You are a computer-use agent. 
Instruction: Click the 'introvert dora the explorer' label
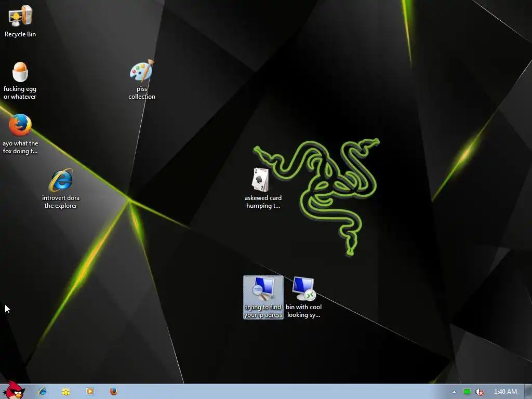[x=61, y=202]
